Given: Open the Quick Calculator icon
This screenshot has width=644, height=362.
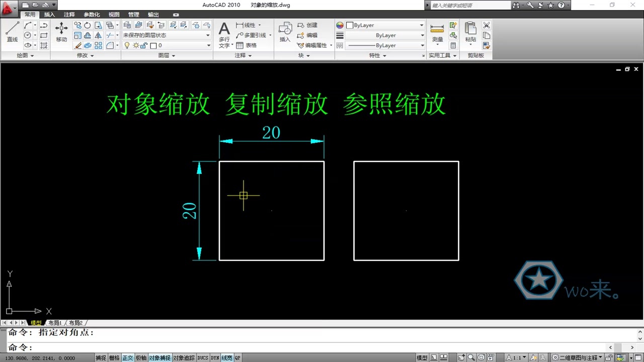Looking at the screenshot, I should (453, 45).
